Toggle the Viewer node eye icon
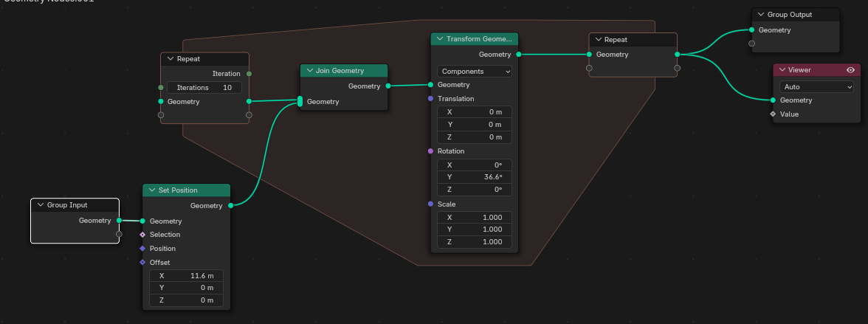 (851, 70)
